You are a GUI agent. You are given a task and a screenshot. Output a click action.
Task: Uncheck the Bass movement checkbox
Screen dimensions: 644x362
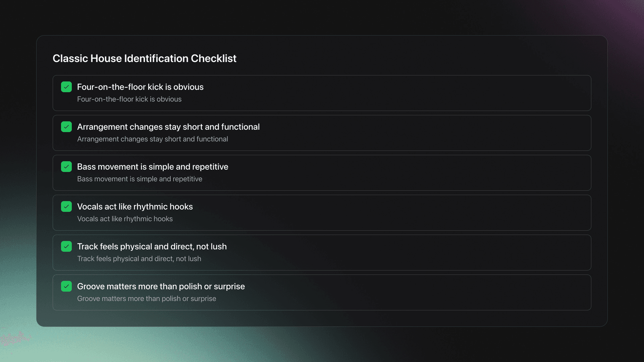[66, 167]
